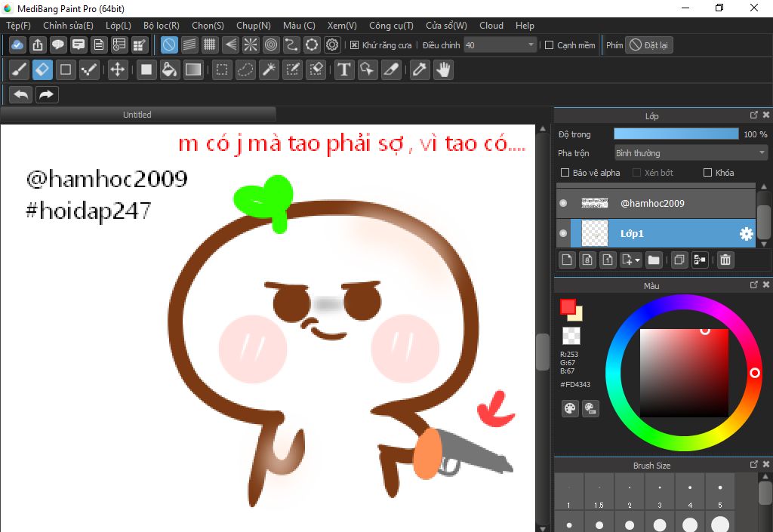Select the Eyedropper tool
This screenshot has width=773, height=532.
click(x=420, y=69)
